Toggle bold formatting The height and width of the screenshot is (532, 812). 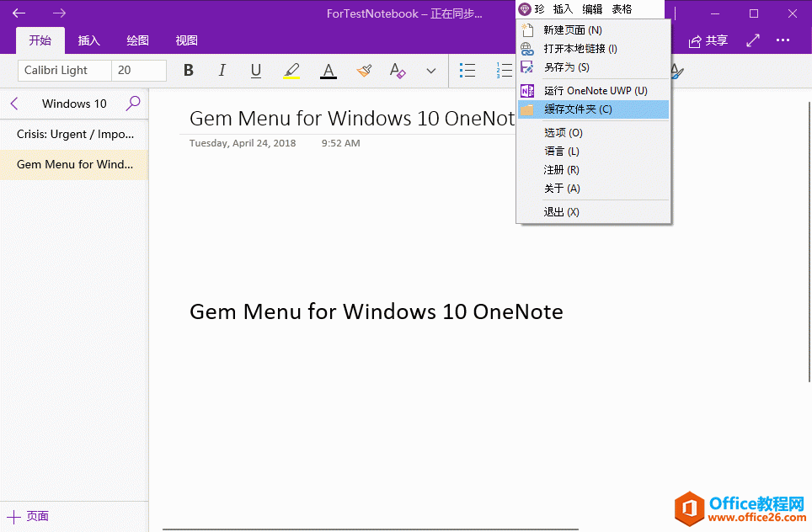(x=189, y=71)
